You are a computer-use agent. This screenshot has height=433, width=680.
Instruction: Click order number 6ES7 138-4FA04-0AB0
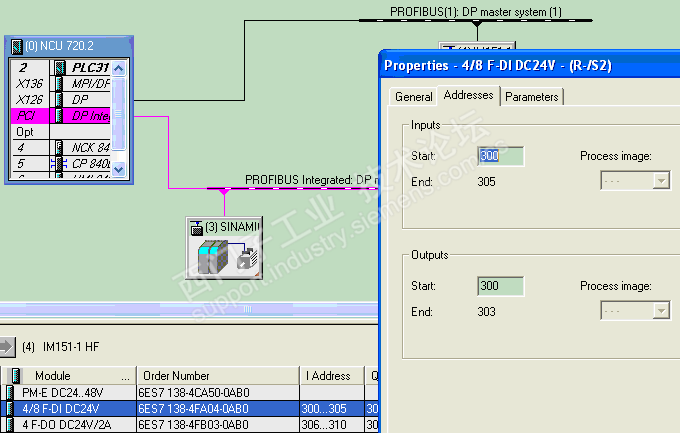tap(193, 409)
